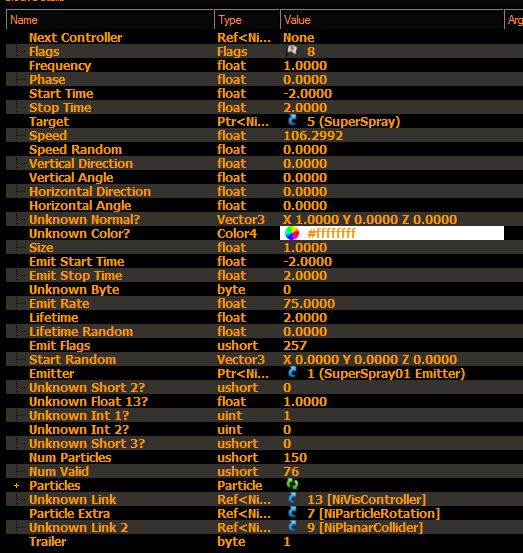Follow the Target link arrow to SuperSpray
The height and width of the screenshot is (553, 523).
coord(292,121)
